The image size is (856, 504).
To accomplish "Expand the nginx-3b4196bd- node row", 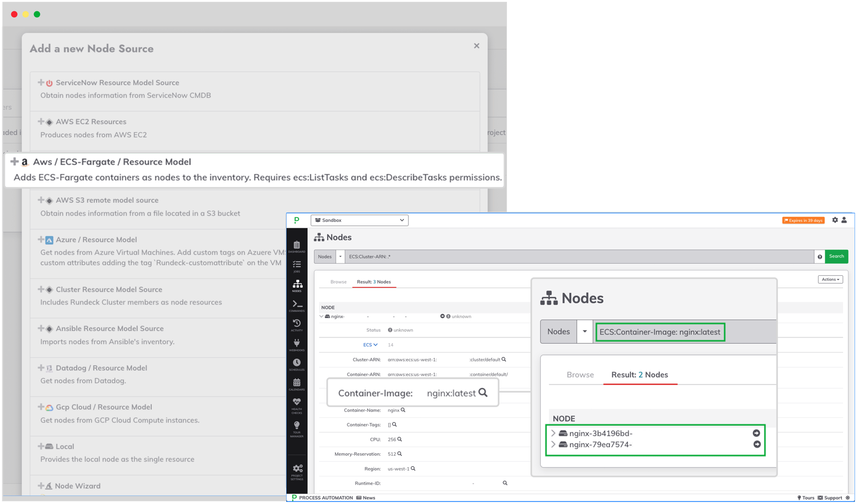I will pos(553,433).
